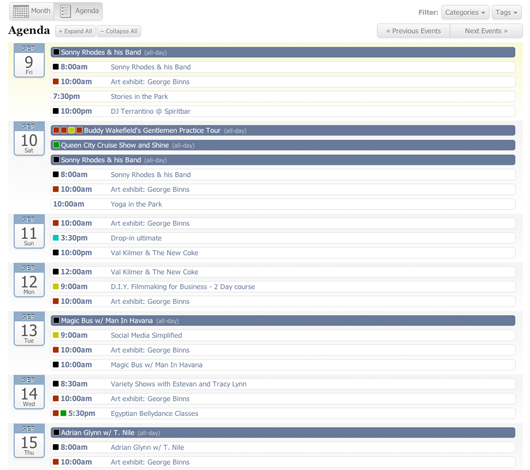Expand the Magic Bus w/ Man In Havana all-day bar

283,321
